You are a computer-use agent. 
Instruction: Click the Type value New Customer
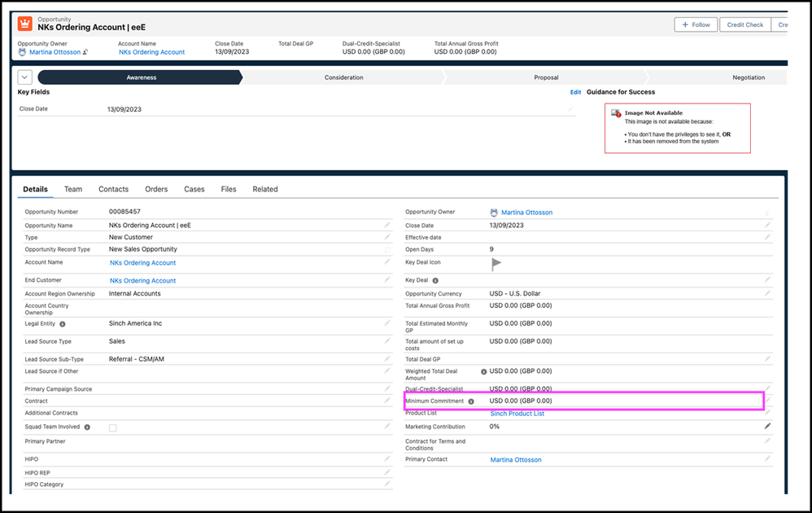click(131, 237)
